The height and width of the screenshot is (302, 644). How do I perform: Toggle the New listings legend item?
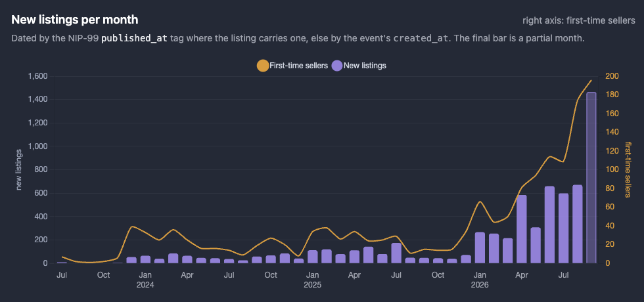(359, 66)
